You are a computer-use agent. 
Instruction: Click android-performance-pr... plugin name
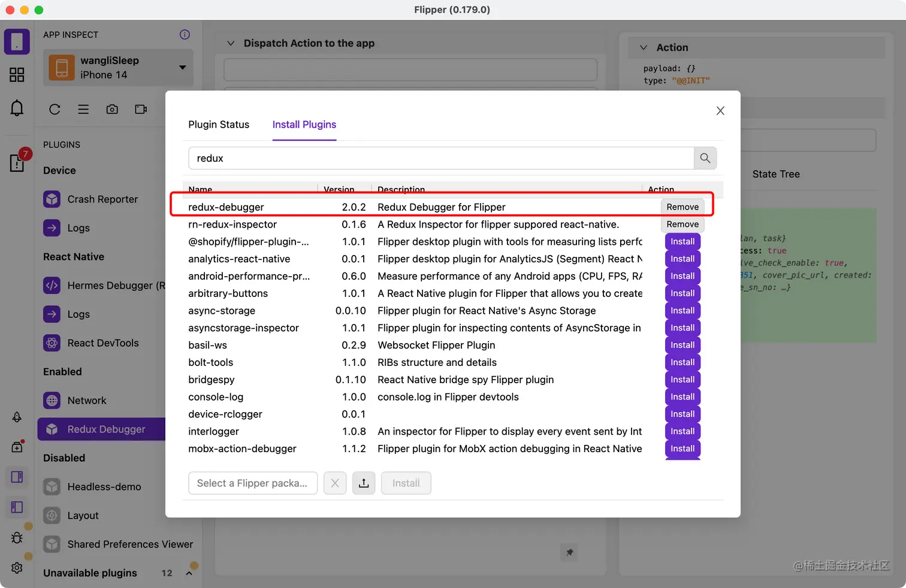click(x=249, y=276)
